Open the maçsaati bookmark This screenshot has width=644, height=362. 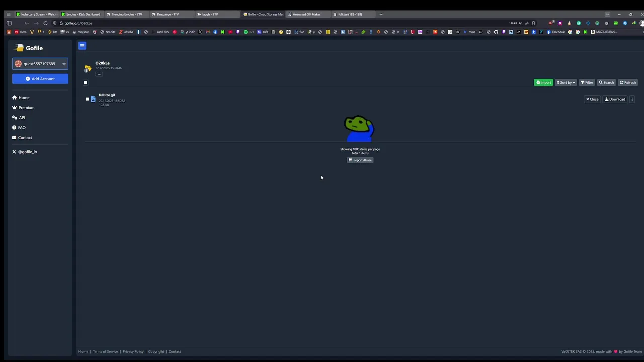(80, 32)
